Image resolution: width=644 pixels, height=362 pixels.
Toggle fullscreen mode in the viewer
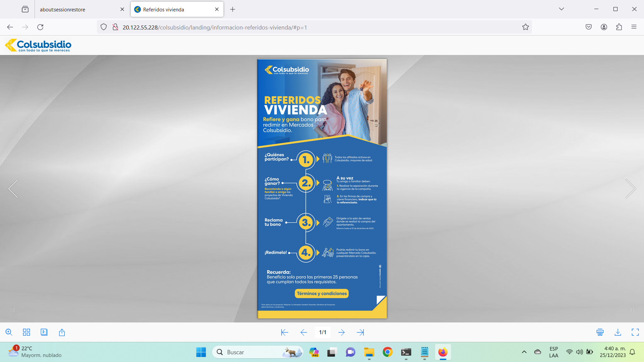pyautogui.click(x=635, y=332)
